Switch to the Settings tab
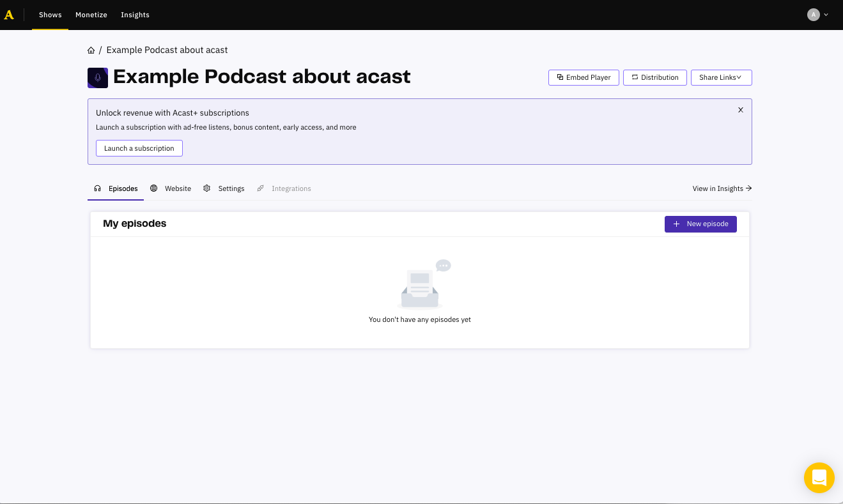The height and width of the screenshot is (504, 843). (x=224, y=188)
